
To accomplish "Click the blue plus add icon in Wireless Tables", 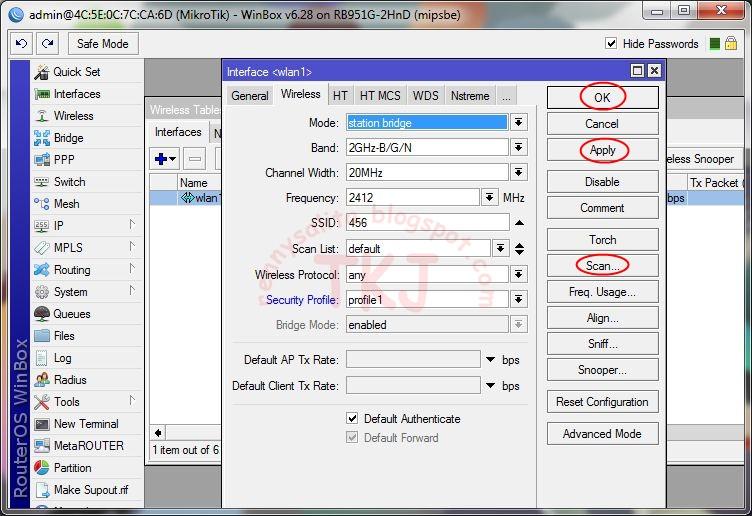I will pos(165,159).
